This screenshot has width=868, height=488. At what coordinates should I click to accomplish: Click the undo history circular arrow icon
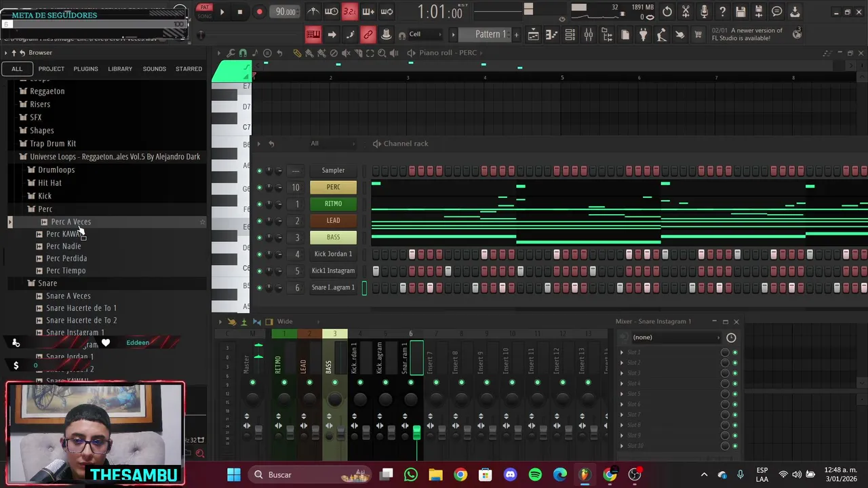tap(667, 12)
